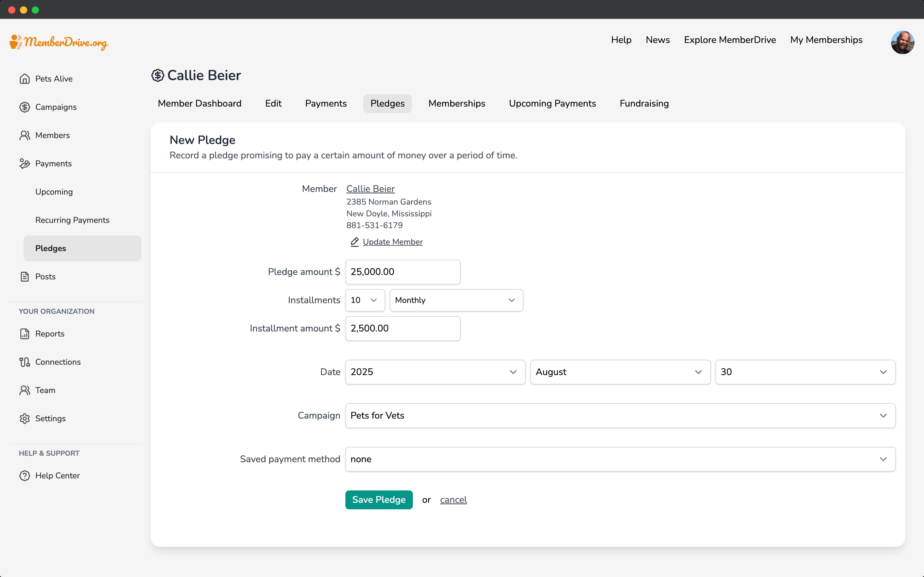Image resolution: width=924 pixels, height=577 pixels.
Task: Select Pledges in the sidebar
Action: point(82,248)
